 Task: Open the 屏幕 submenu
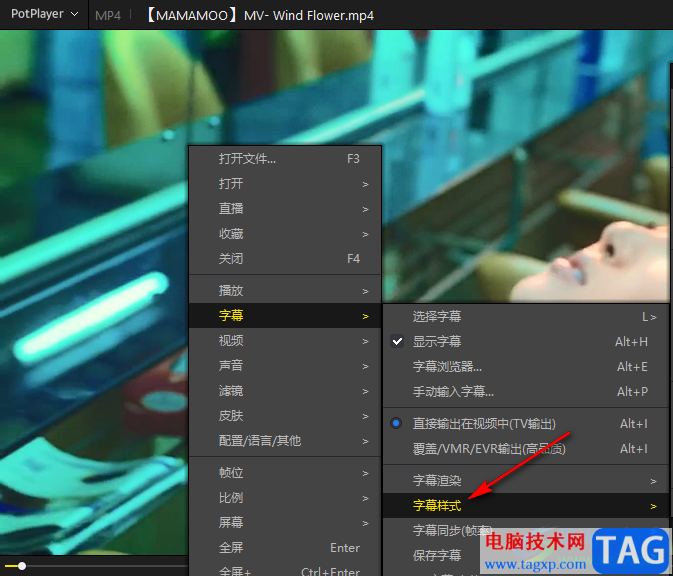[285, 523]
